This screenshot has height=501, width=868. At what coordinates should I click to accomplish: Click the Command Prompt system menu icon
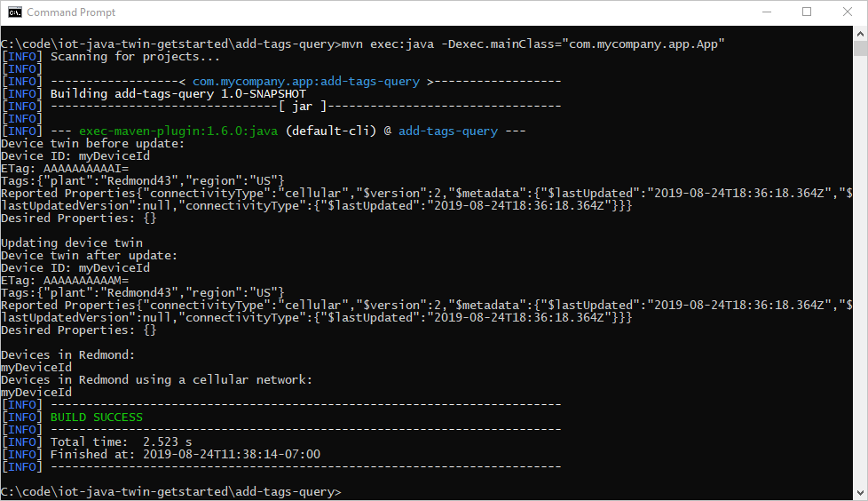15,12
